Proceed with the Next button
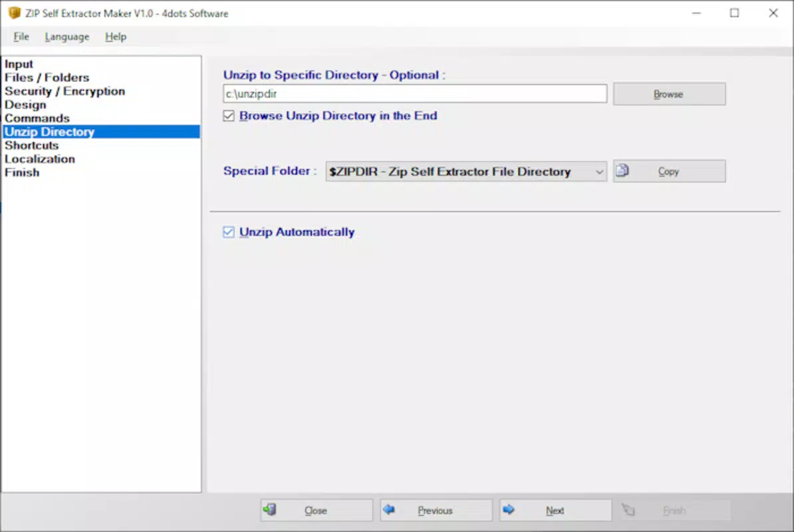Image resolution: width=794 pixels, height=532 pixels. click(x=555, y=510)
